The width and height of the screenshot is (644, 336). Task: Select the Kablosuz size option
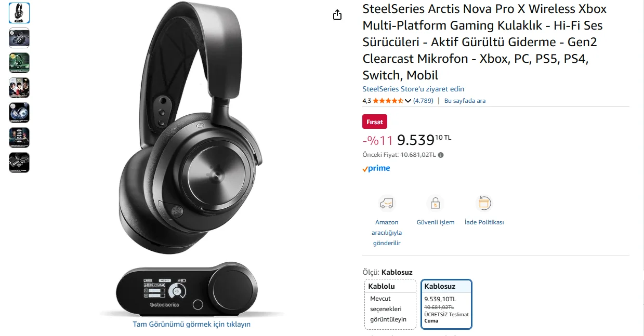click(x=446, y=304)
